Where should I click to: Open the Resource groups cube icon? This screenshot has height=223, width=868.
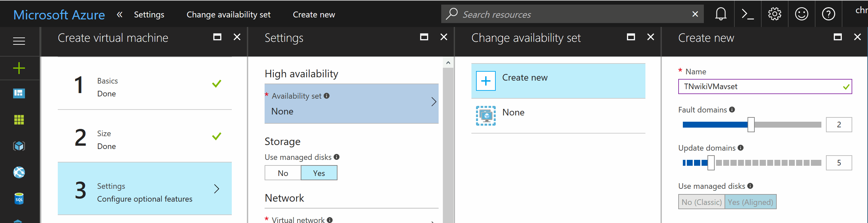click(19, 146)
